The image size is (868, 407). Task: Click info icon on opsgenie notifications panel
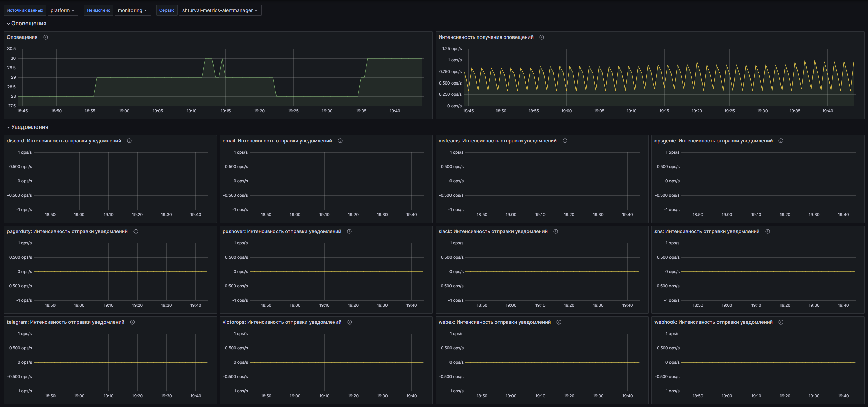coord(781,141)
